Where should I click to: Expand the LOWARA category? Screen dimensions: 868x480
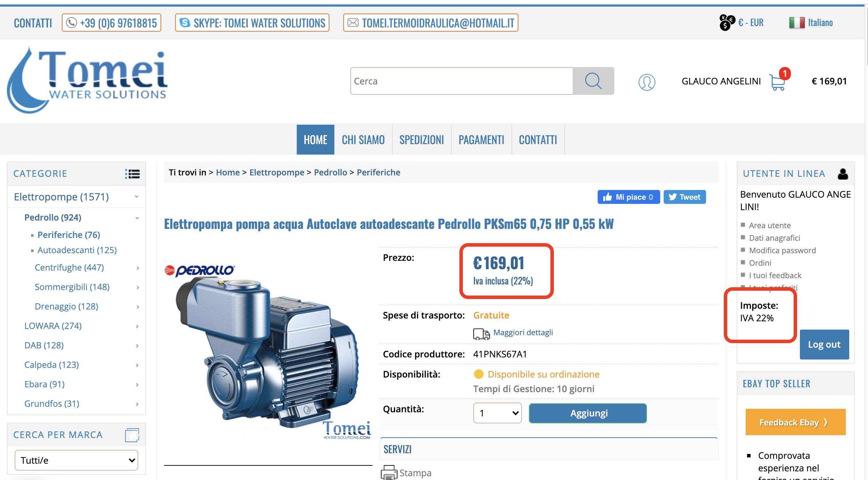(x=138, y=326)
